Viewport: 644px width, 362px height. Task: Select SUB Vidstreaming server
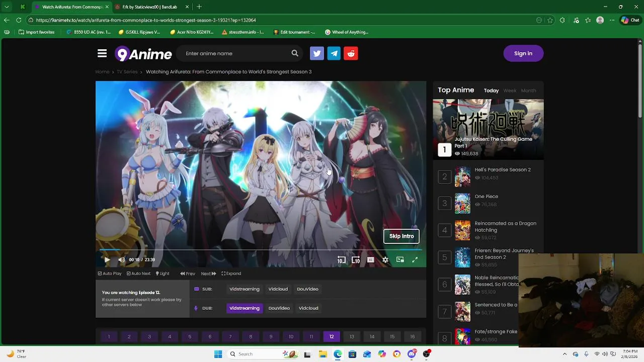[245, 289]
